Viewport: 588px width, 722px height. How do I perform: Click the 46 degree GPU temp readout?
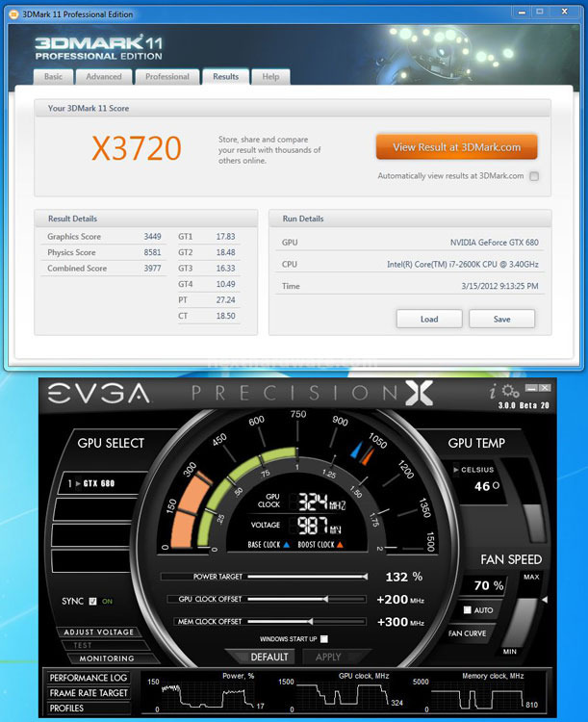click(x=486, y=486)
